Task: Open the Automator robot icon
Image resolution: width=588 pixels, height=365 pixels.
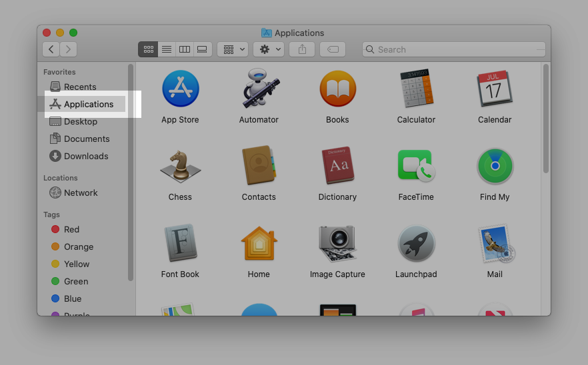Action: coord(260,89)
